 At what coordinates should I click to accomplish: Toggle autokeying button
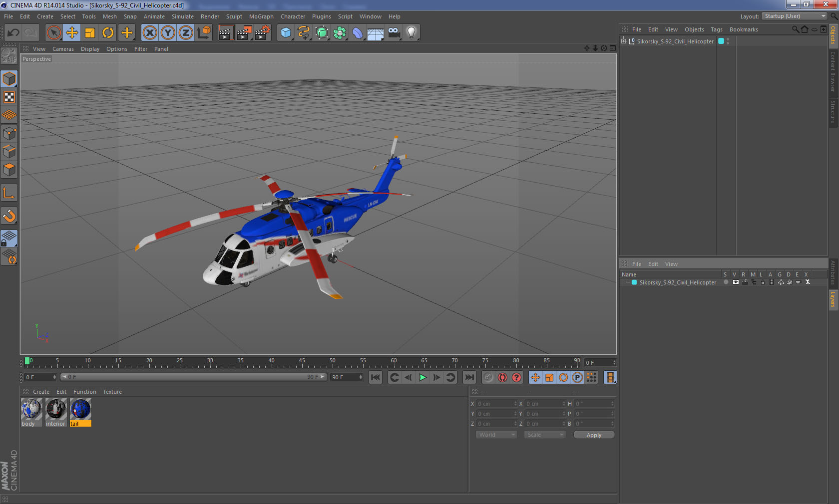[502, 377]
